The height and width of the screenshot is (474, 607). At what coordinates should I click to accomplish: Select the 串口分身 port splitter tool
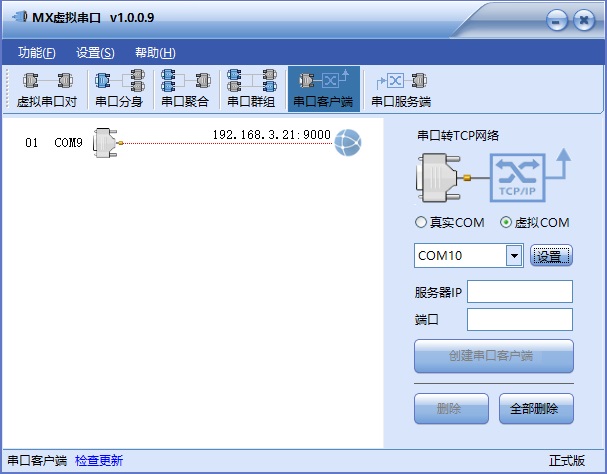pyautogui.click(x=119, y=89)
